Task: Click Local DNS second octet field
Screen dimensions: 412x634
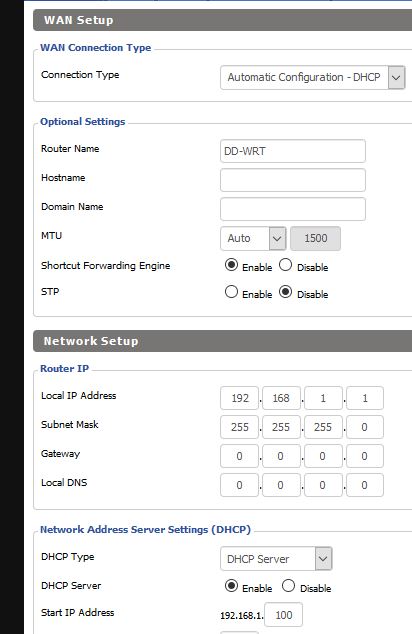Action: point(281,485)
